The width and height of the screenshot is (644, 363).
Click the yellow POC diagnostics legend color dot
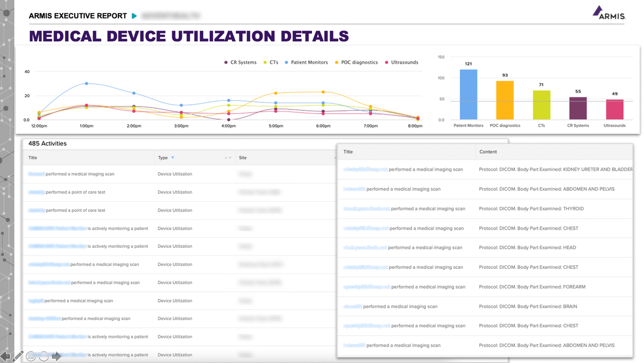click(336, 62)
